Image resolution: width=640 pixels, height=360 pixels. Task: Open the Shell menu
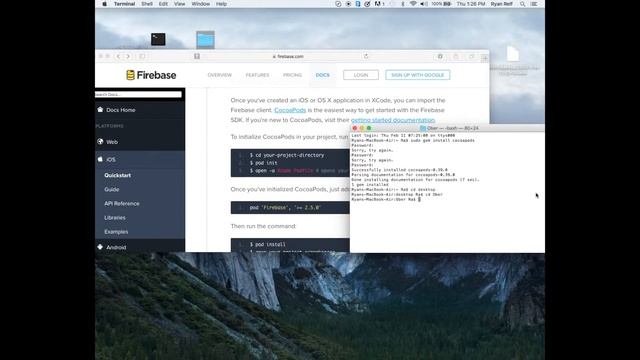tap(147, 4)
